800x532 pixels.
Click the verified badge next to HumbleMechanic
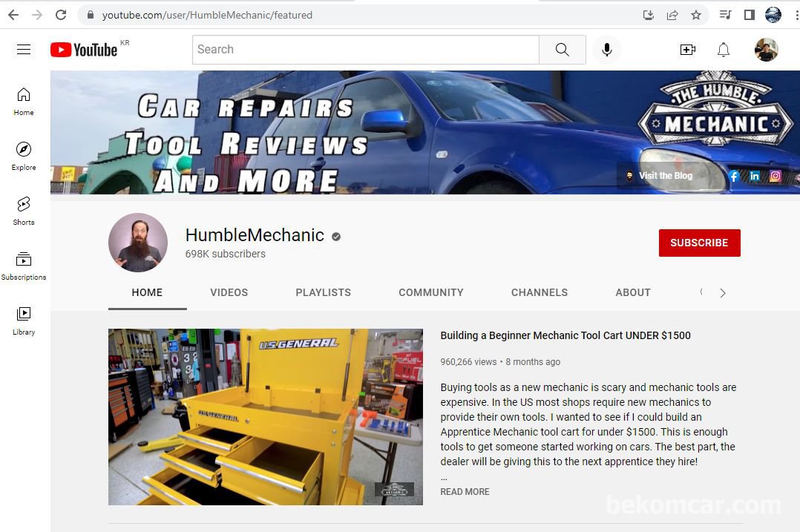tap(335, 236)
